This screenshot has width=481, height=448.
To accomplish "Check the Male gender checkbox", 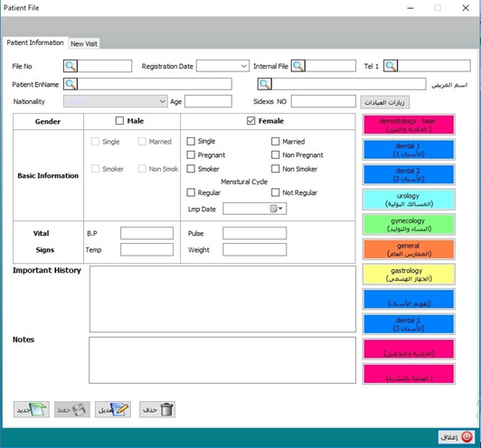I will 119,121.
